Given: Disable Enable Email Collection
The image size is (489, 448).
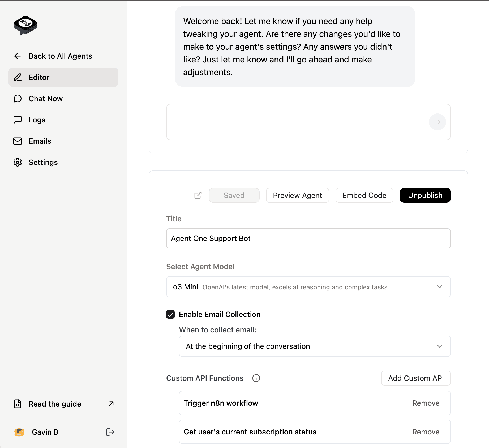Looking at the screenshot, I should [170, 314].
